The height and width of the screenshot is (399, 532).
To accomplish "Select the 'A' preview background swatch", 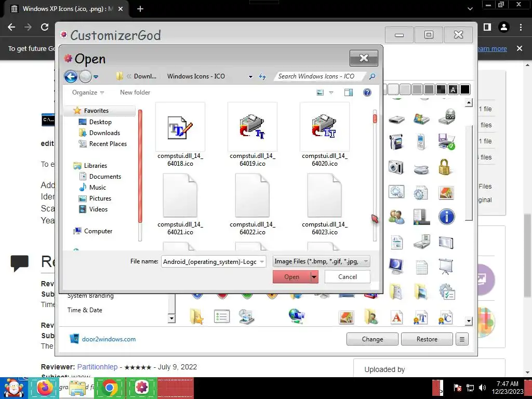I will (453, 89).
